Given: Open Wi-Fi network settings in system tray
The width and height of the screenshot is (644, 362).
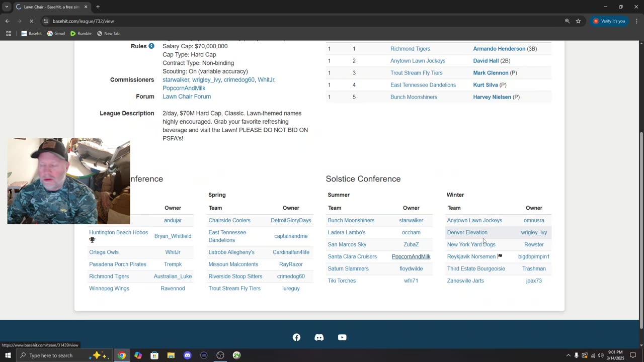Looking at the screenshot, I should pyautogui.click(x=592, y=355).
